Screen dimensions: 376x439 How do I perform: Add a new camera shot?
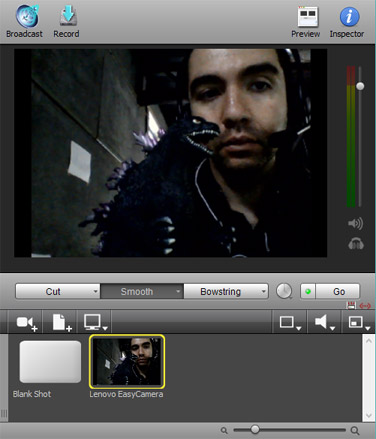27,323
